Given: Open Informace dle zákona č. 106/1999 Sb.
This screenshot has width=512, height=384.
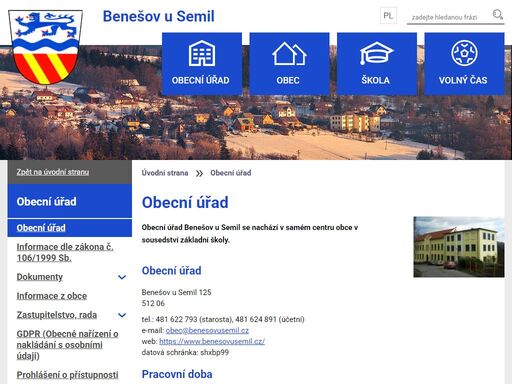Looking at the screenshot, I should click(65, 252).
